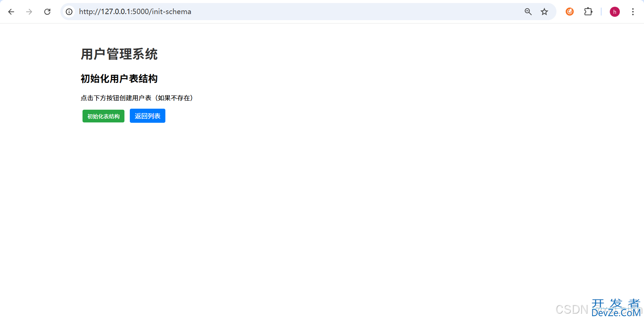Open the zoom magnifier in address bar
The image size is (644, 320).
528,12
